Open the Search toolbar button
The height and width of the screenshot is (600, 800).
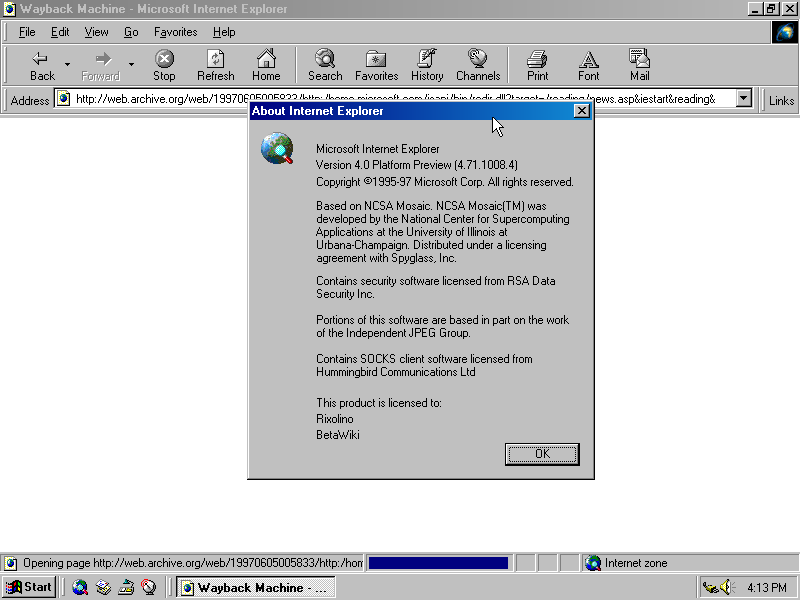[x=325, y=65]
